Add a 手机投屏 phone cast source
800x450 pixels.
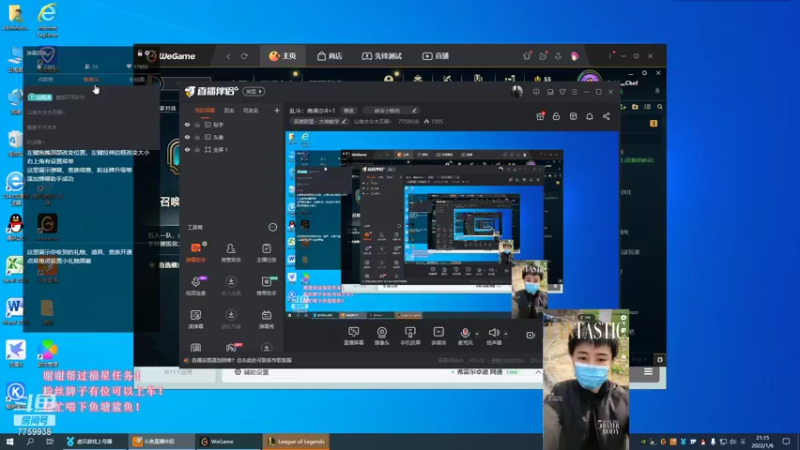(410, 336)
